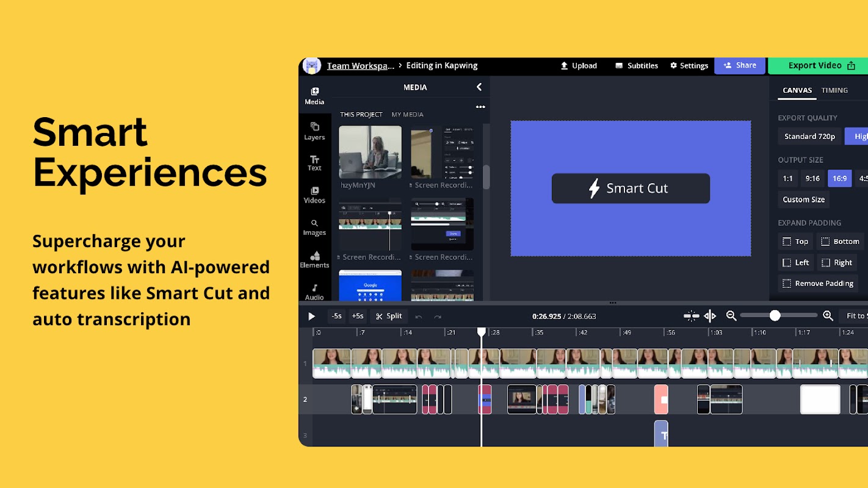868x488 pixels.
Task: Enable Right padding expansion
Action: pos(836,262)
